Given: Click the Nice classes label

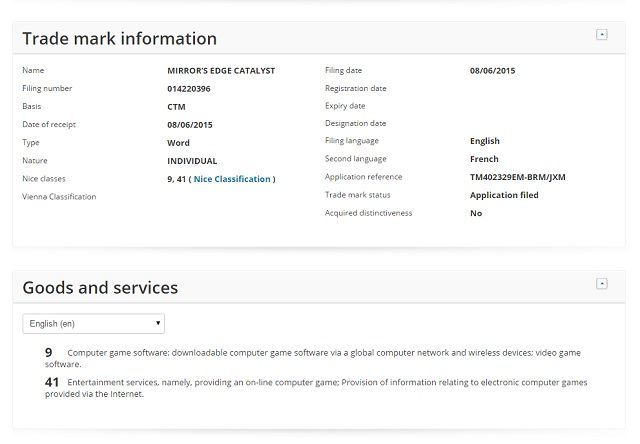Looking at the screenshot, I should [44, 179].
